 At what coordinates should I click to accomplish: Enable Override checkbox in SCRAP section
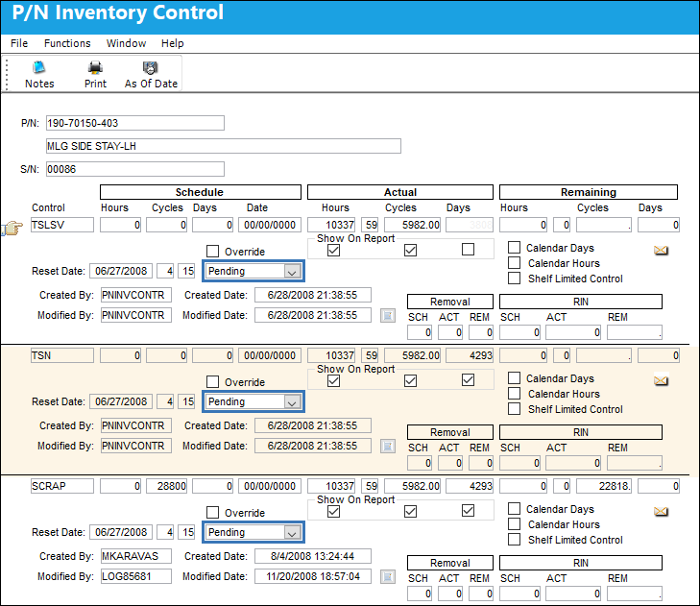point(212,512)
